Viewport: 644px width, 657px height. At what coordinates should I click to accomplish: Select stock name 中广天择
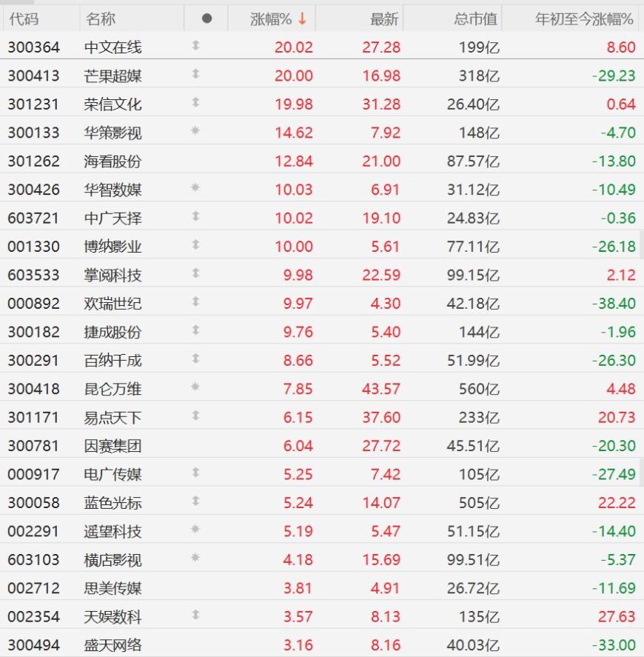click(x=113, y=219)
